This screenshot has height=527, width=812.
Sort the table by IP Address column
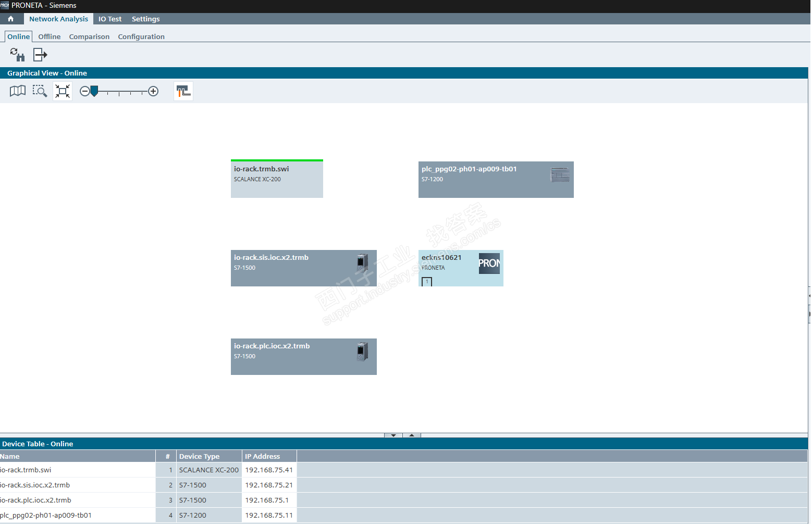point(269,456)
